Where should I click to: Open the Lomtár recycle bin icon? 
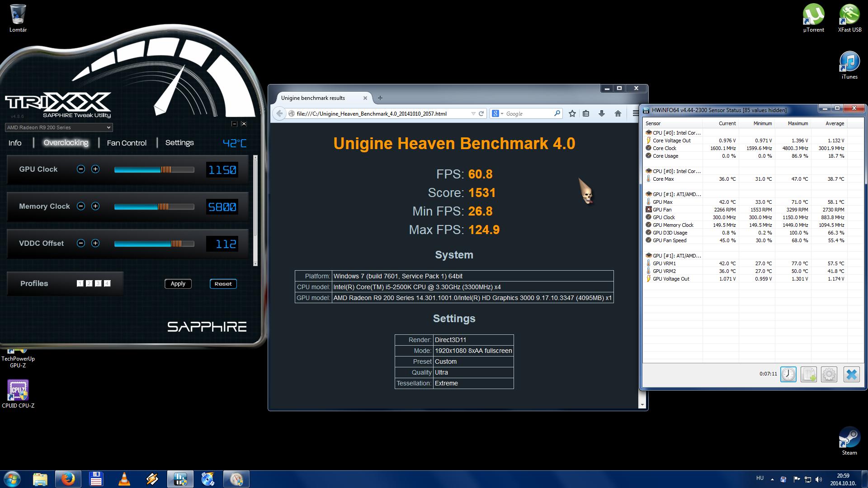(x=18, y=18)
